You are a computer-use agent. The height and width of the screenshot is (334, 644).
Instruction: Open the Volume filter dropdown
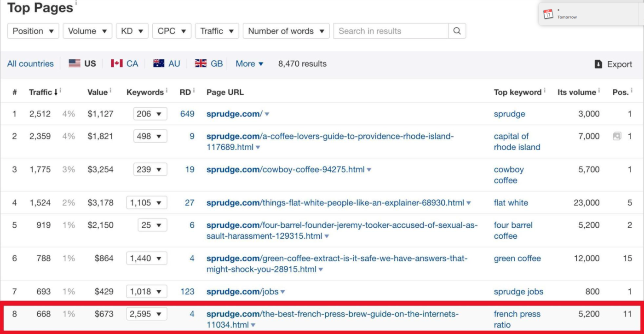[87, 31]
